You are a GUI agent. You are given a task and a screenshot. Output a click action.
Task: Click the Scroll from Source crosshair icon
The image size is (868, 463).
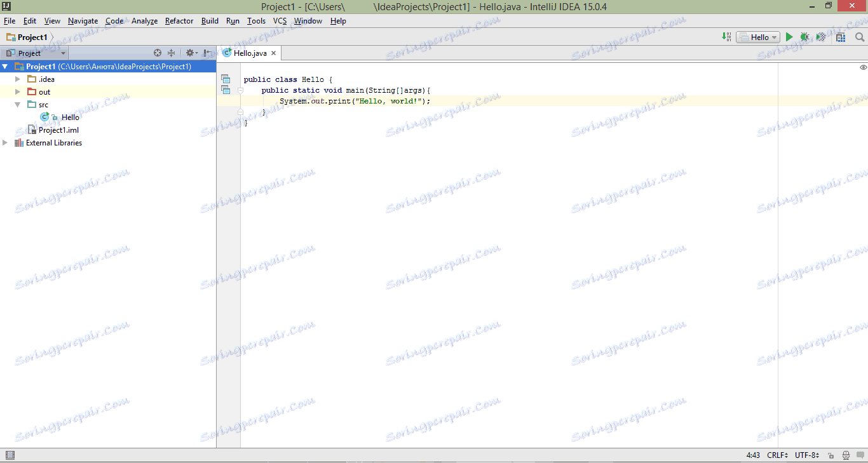tap(158, 53)
